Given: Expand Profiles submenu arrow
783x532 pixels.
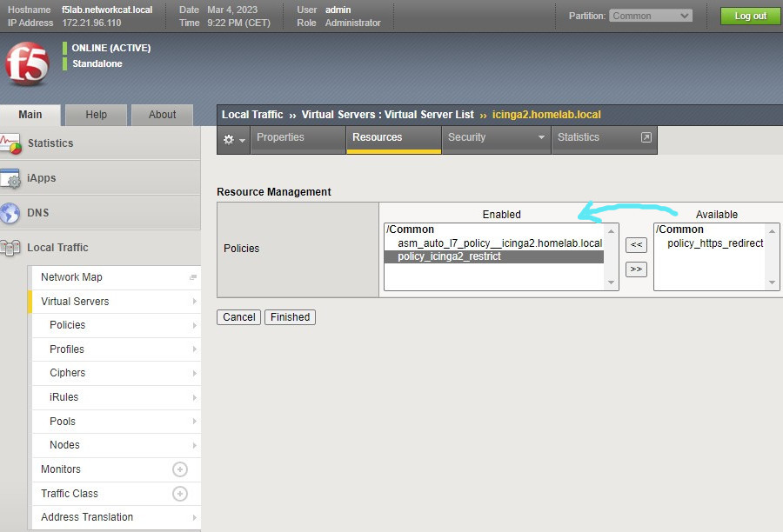Looking at the screenshot, I should pos(194,349).
